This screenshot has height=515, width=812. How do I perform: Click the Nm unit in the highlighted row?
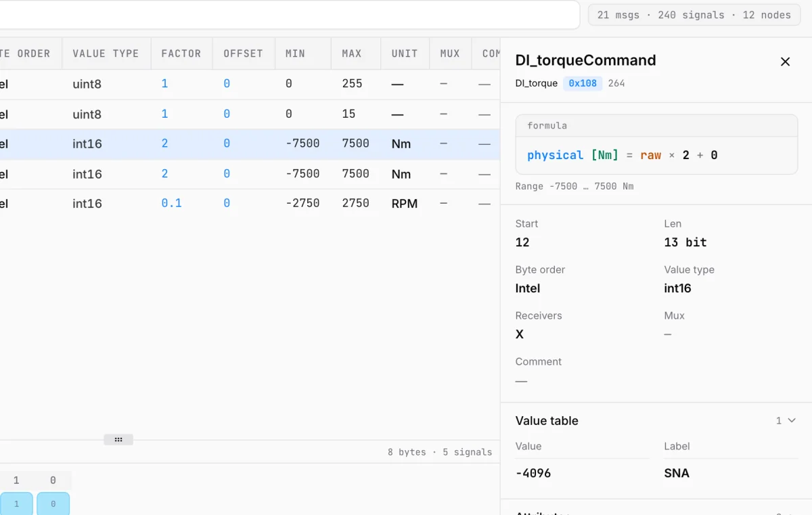point(401,143)
